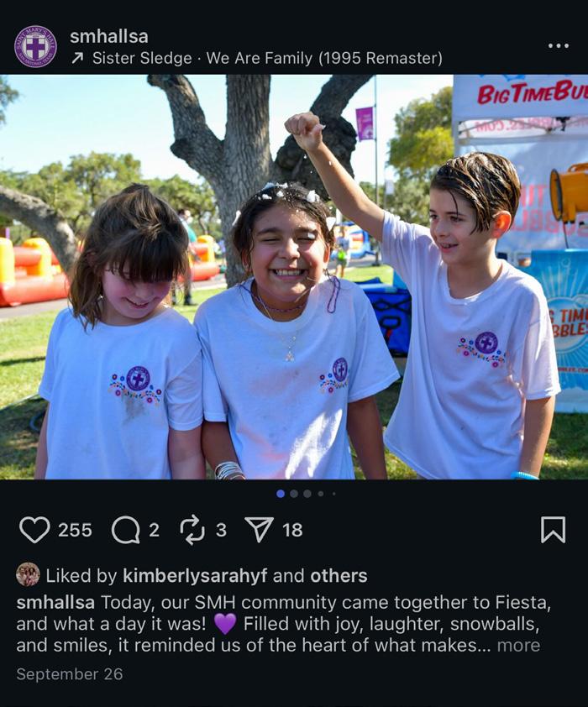Select the third carousel indicator dot
The height and width of the screenshot is (707, 588).
(307, 494)
